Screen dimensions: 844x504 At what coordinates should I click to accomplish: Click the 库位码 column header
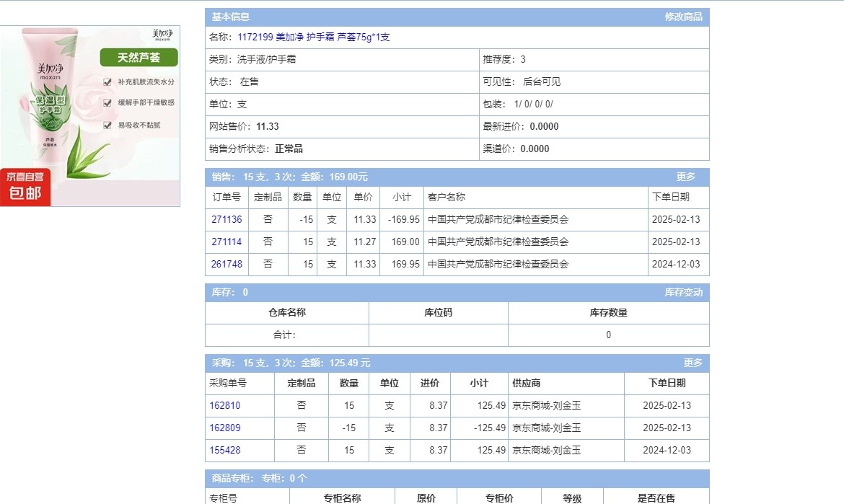tap(438, 313)
